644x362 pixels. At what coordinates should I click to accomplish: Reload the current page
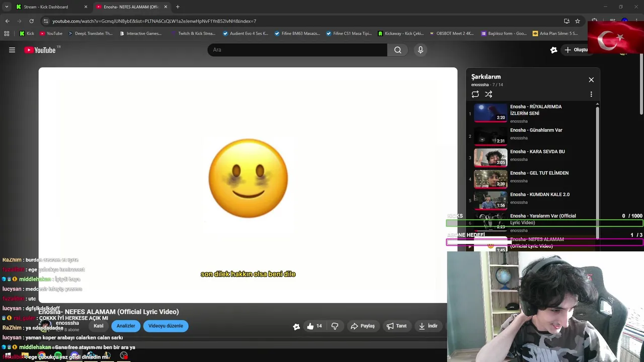[31, 21]
